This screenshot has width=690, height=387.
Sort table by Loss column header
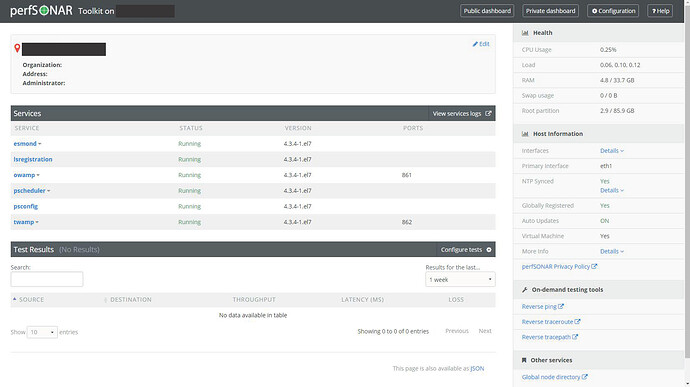[456, 300]
